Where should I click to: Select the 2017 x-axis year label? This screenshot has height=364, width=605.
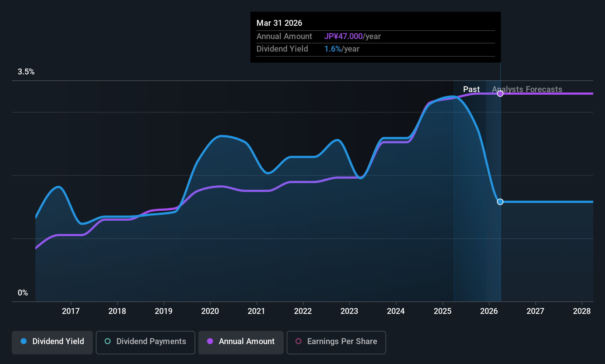click(x=71, y=311)
